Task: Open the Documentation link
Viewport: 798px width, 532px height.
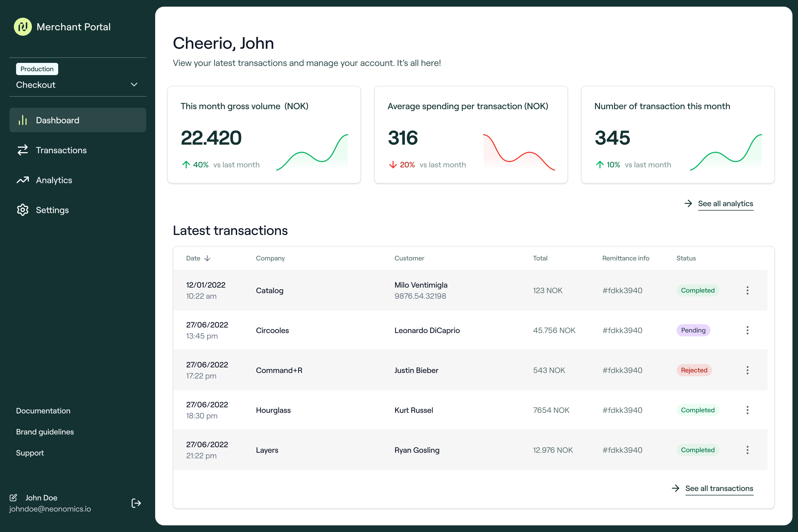Action: tap(43, 411)
